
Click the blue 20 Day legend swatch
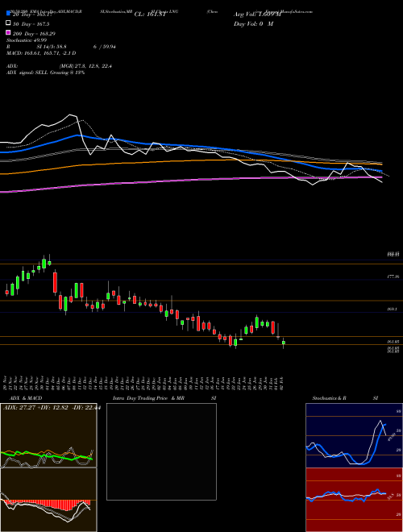pos(9,13)
